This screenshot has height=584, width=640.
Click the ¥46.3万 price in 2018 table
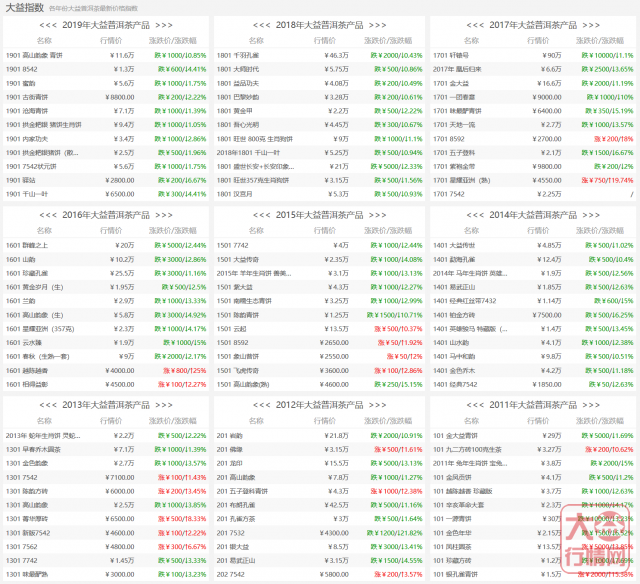point(336,56)
